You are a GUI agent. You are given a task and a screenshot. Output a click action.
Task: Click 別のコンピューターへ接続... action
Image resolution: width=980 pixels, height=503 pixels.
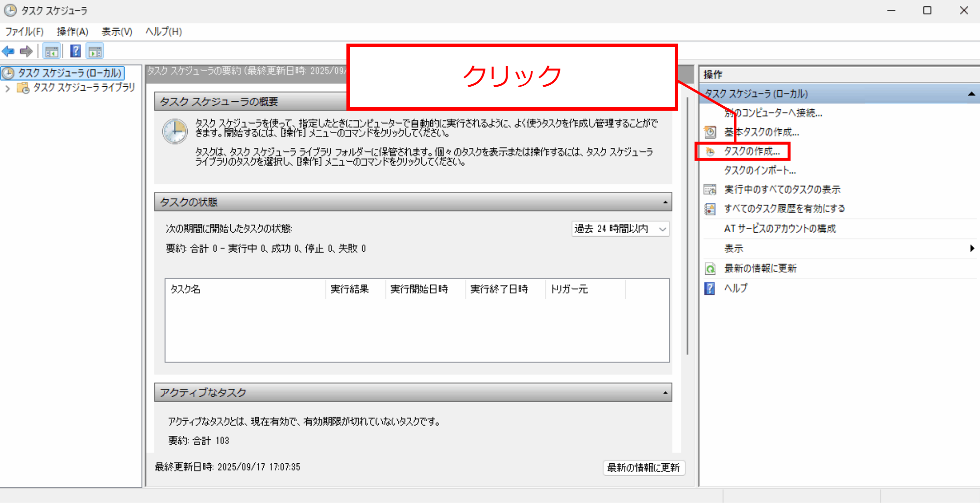[773, 113]
